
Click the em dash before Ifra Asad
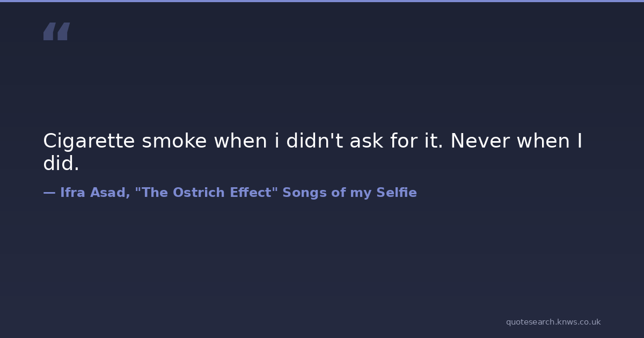click(x=49, y=193)
